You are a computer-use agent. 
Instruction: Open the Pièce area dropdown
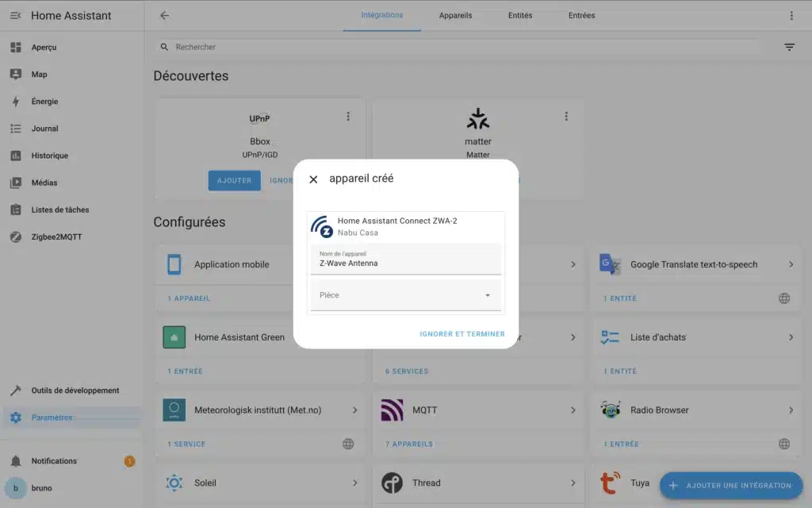point(405,295)
